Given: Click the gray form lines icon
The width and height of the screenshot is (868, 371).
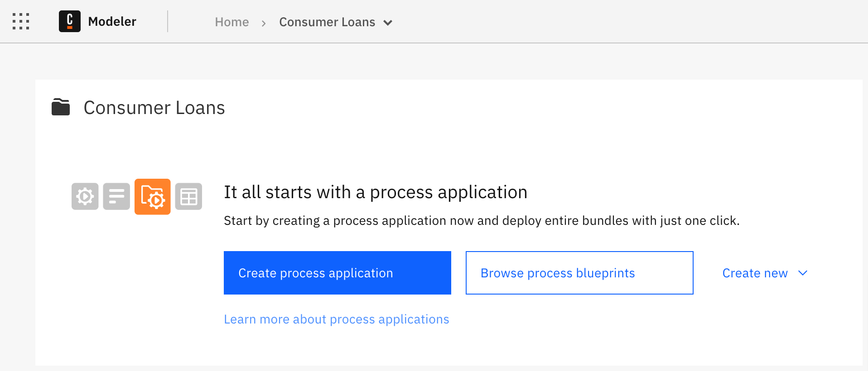Looking at the screenshot, I should 116,196.
